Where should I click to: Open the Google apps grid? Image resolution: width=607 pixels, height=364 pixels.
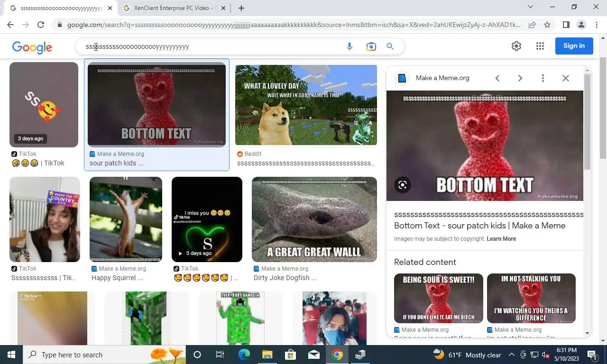tap(540, 46)
